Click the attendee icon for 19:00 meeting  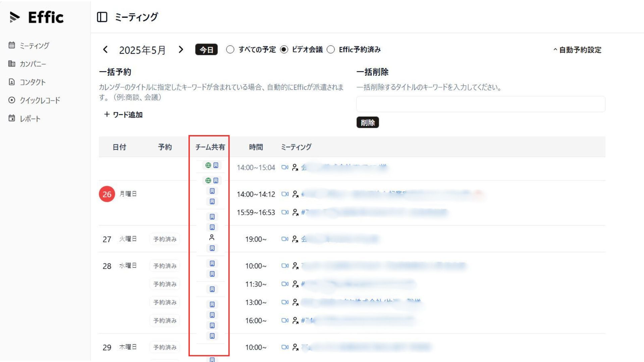pos(295,239)
